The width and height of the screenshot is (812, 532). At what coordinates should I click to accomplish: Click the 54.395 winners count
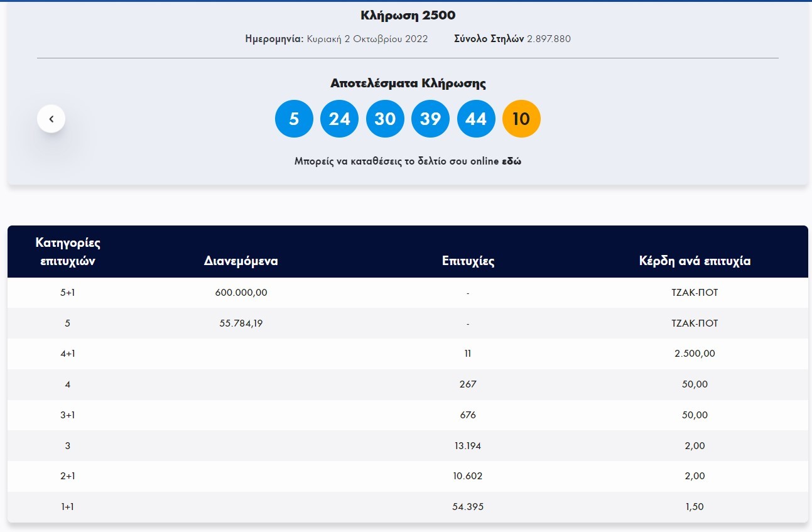tap(468, 507)
